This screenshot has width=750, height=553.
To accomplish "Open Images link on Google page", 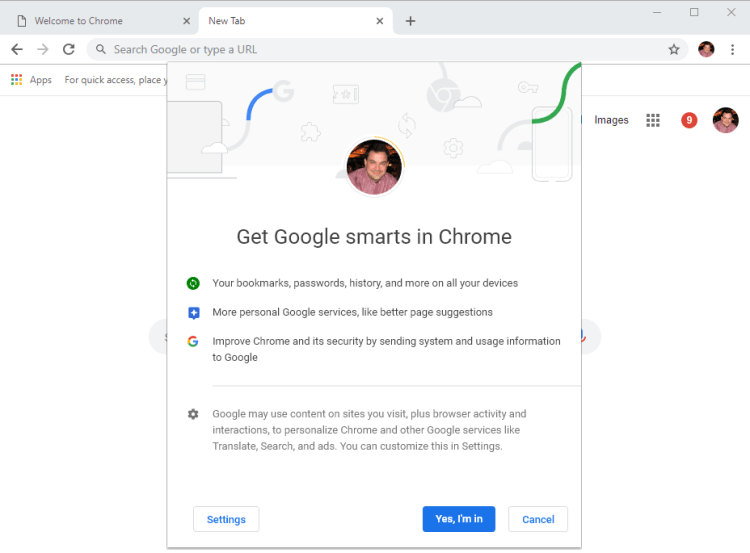I will pos(611,120).
